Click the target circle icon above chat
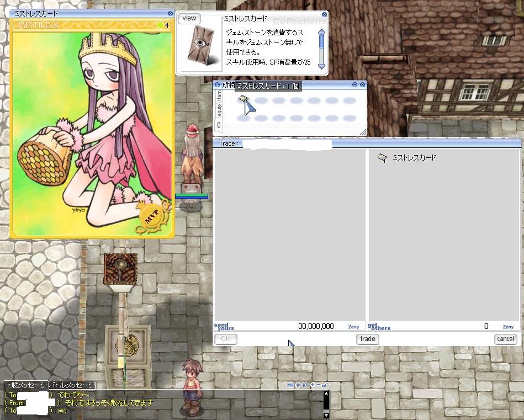 point(298,385)
